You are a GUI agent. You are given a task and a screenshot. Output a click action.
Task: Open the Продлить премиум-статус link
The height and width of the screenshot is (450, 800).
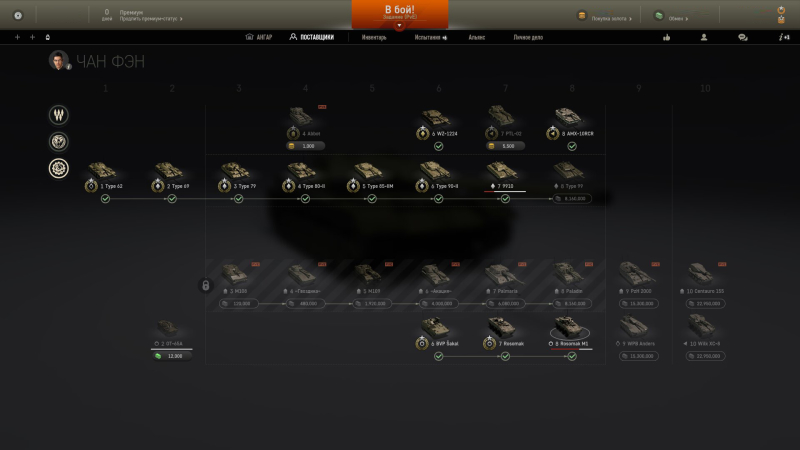(x=151, y=19)
